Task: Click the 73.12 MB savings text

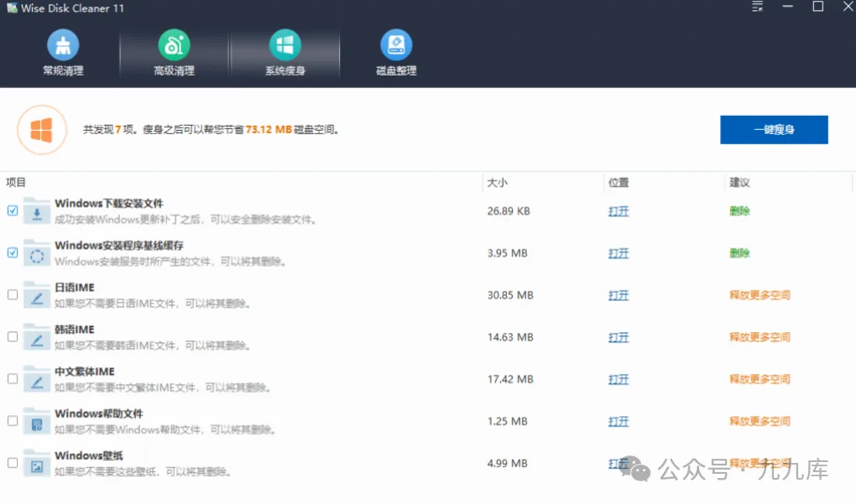Action: pos(269,129)
